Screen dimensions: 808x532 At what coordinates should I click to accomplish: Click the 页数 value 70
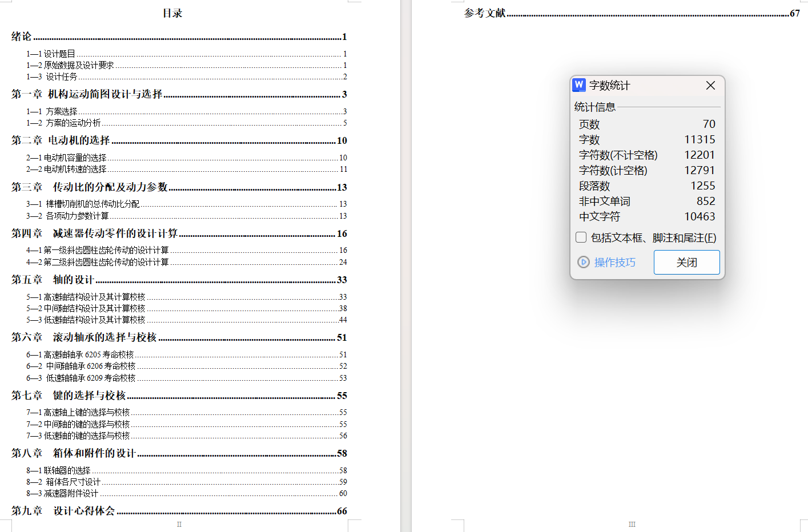709,124
